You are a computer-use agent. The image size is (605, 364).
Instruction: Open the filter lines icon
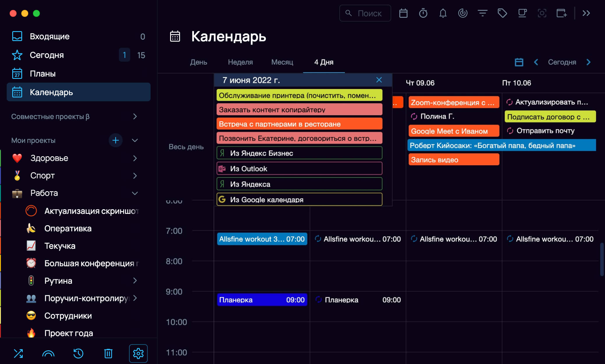coord(482,13)
